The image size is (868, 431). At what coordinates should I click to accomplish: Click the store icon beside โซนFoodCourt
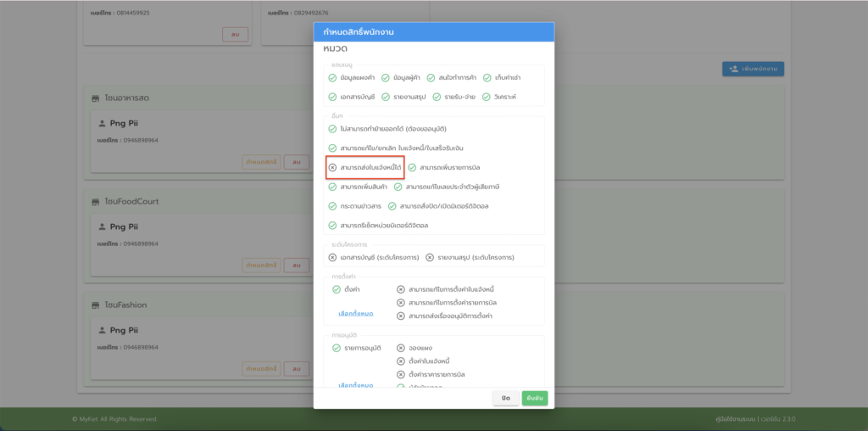[x=96, y=201]
